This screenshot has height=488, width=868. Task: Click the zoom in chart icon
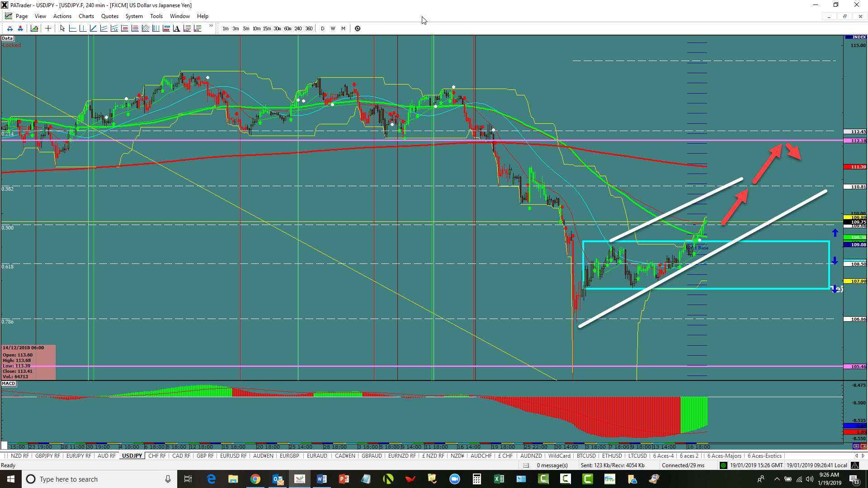point(20,28)
